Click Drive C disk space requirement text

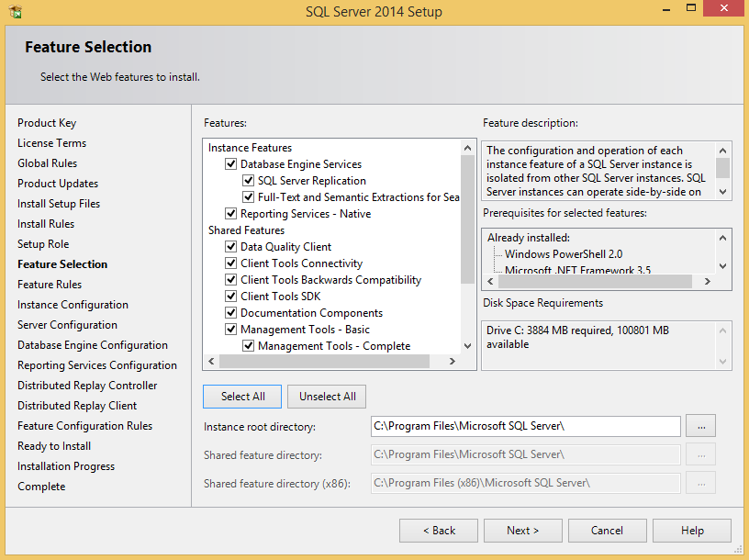[577, 337]
